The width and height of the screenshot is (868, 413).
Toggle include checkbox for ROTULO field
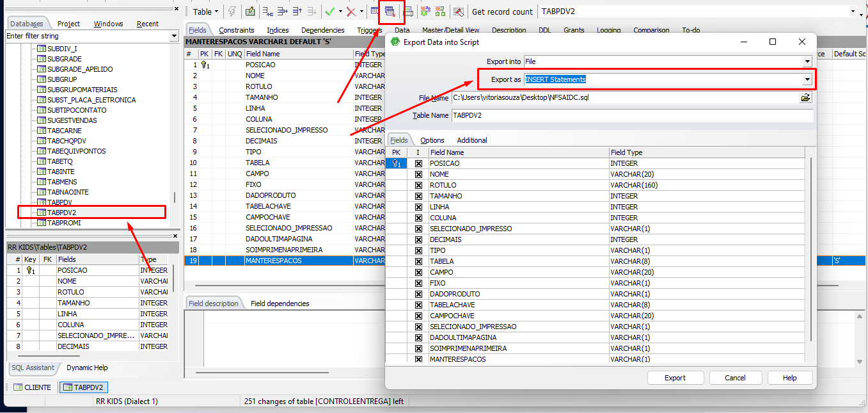coord(418,185)
